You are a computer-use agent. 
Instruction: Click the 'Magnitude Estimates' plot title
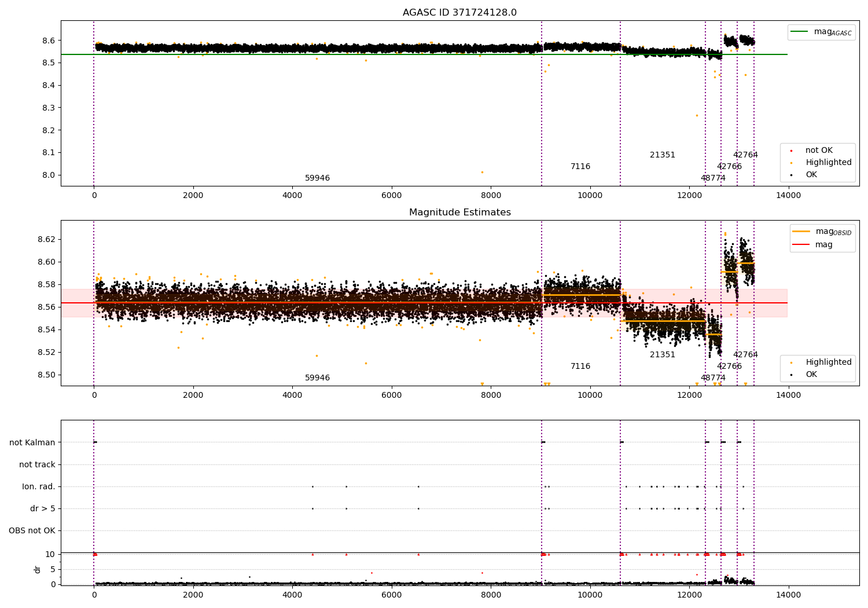459,213
